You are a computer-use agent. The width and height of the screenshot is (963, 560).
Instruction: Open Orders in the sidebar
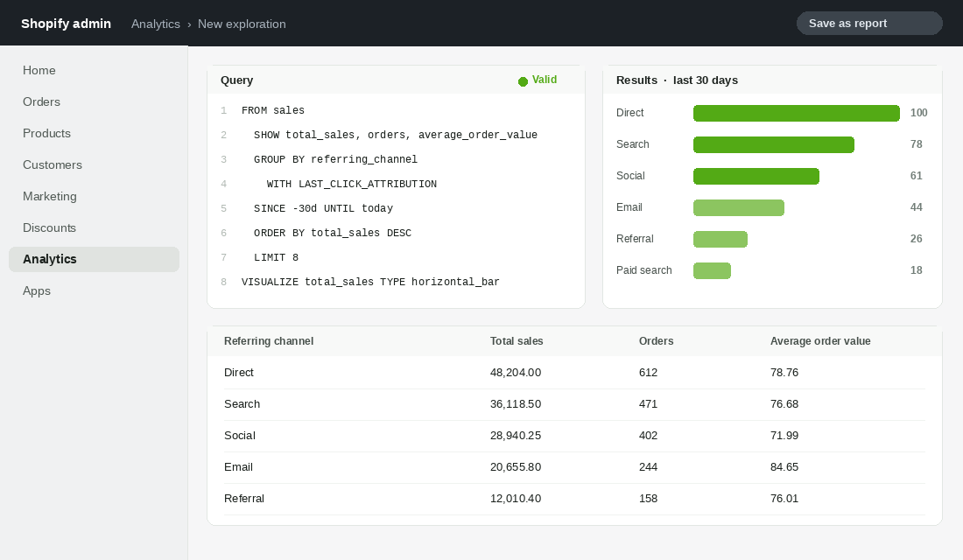94,101
